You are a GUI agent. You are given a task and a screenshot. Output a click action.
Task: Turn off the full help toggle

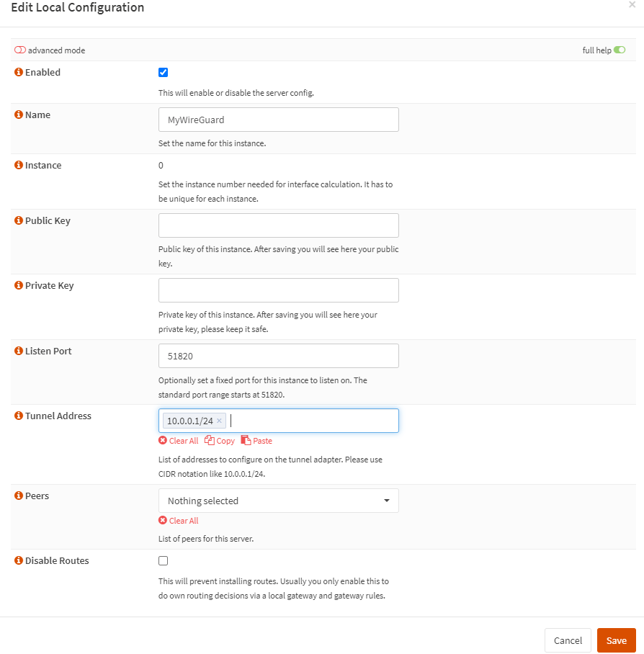click(620, 50)
